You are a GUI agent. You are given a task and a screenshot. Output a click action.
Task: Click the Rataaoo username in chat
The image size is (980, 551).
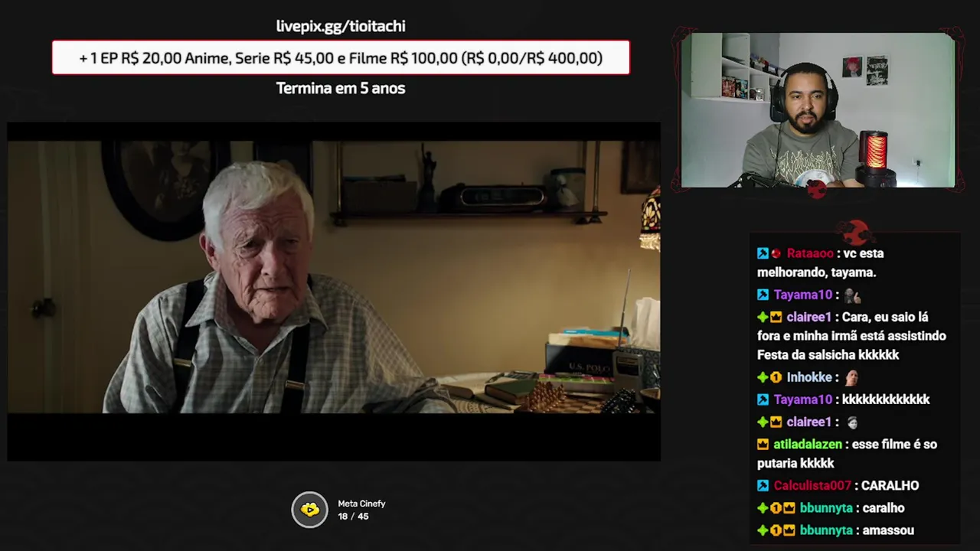point(810,253)
